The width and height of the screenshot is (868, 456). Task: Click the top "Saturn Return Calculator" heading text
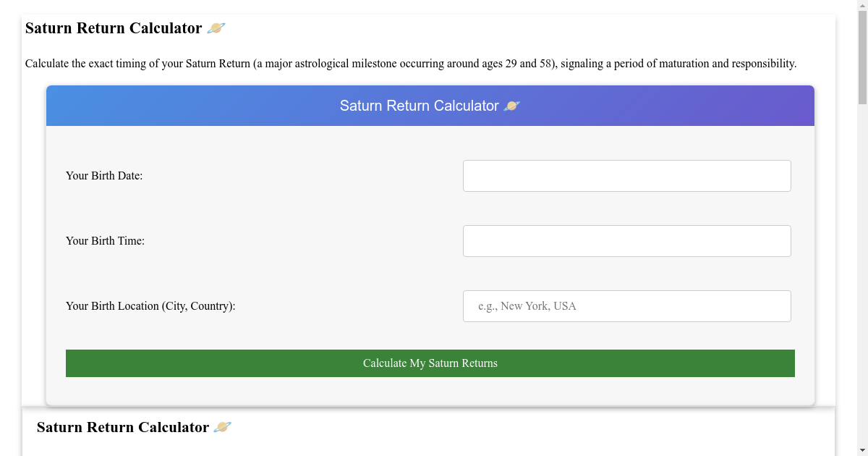coord(114,28)
